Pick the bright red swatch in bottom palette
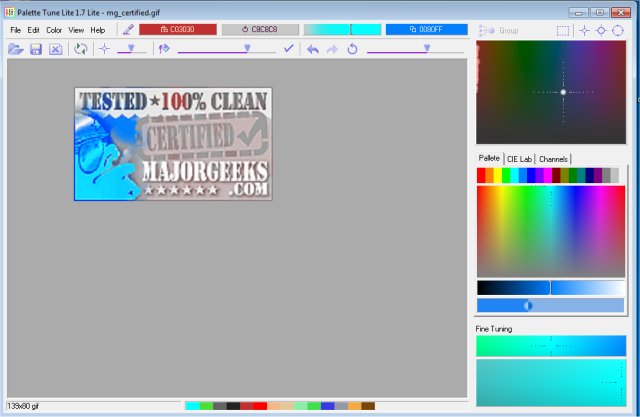This screenshot has width=640, height=417. (260, 406)
